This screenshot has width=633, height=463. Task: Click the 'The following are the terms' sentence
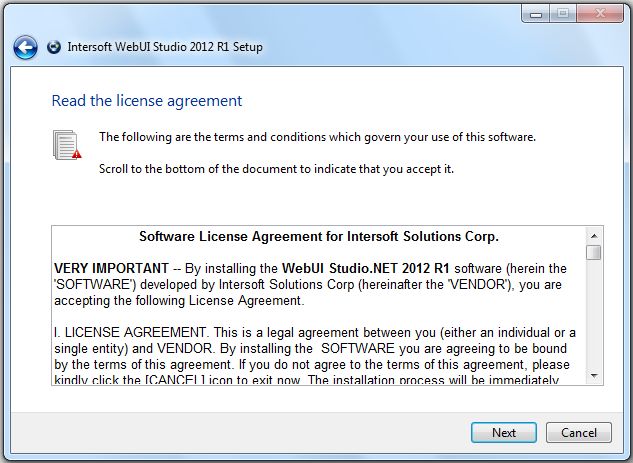coord(317,137)
